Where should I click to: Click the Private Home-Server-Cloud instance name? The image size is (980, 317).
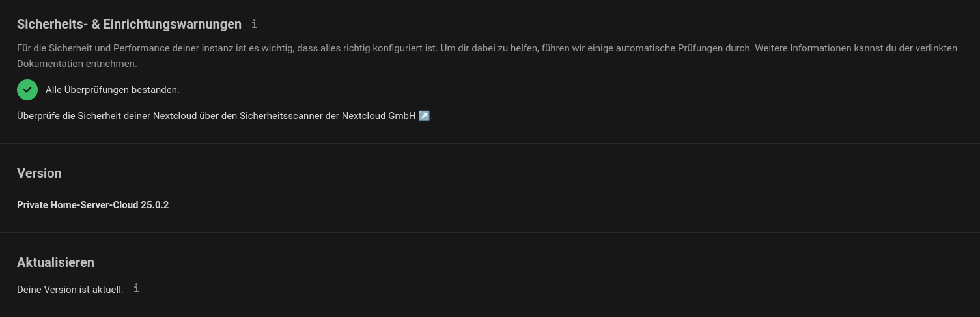pyautogui.click(x=77, y=205)
